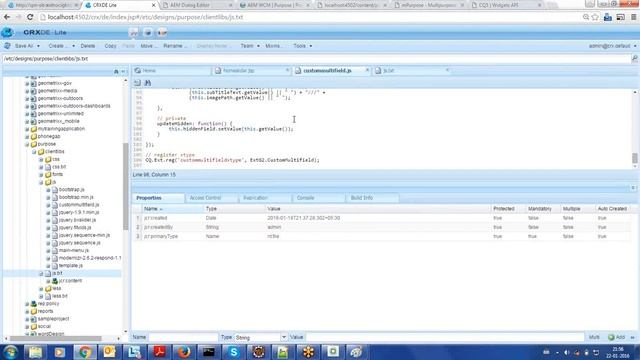Switch to the js.txt editor tab
Screen dimensions: 640x360
tap(411, 71)
